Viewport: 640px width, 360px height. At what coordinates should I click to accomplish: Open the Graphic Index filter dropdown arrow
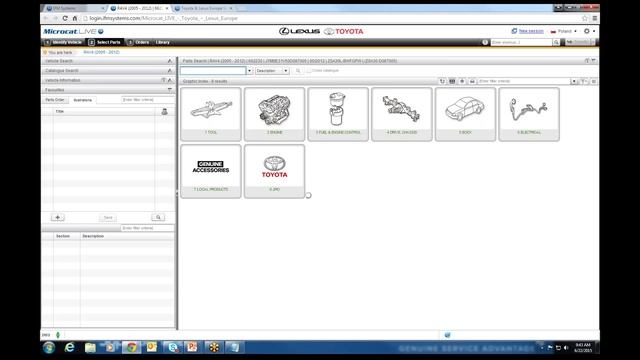click(574, 81)
